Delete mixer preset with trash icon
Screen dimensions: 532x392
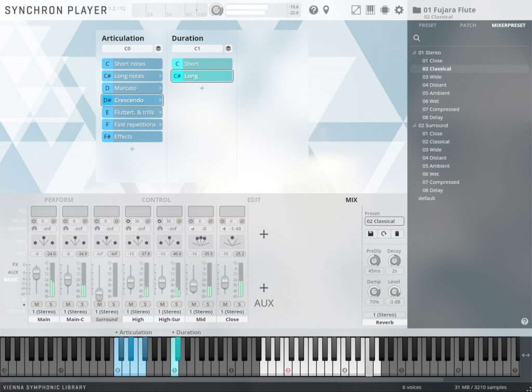[x=397, y=234]
